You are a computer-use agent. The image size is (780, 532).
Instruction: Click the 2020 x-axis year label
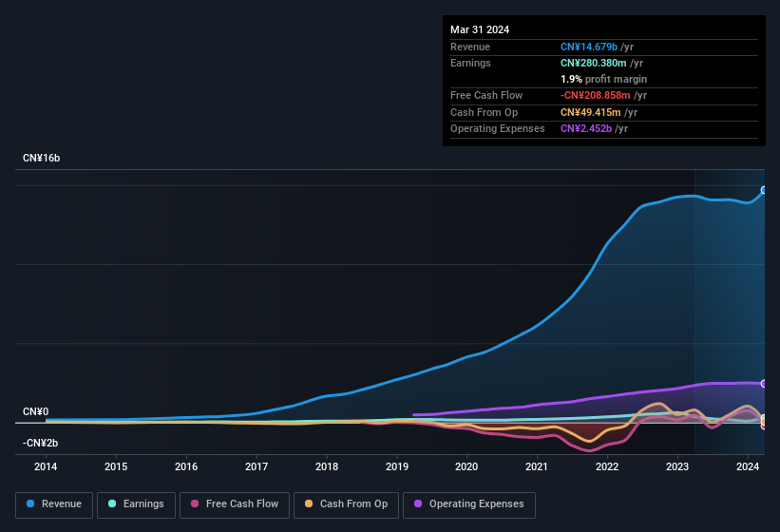[x=466, y=466]
